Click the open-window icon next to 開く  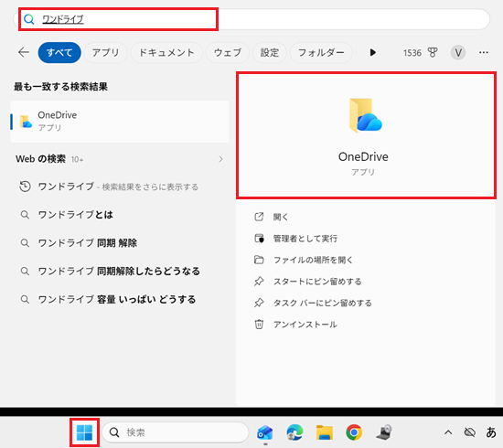259,217
